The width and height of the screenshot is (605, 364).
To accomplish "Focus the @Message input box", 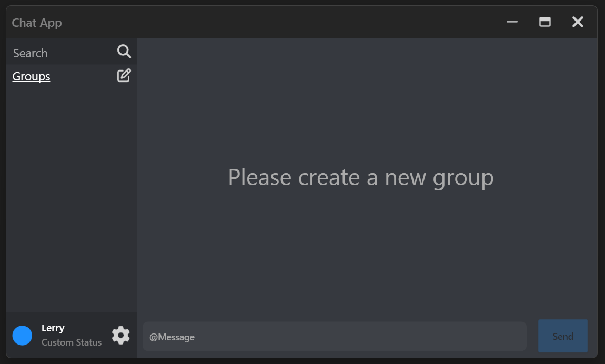I will (335, 337).
